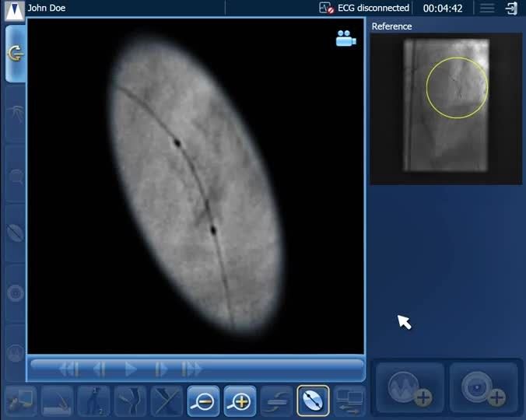Click the upper stent marker dot
The image size is (526, 420).
(177, 143)
